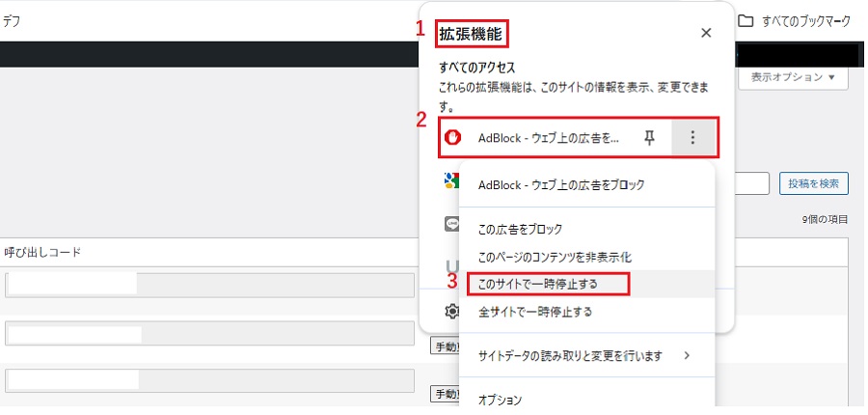Click the first 呼び出しコード code field
868x415 pixels.
click(210, 286)
